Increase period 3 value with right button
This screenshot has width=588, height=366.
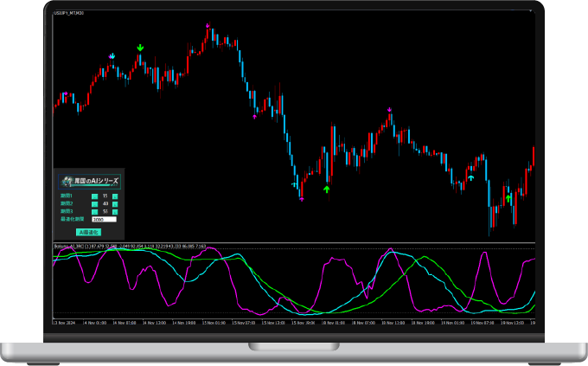point(114,212)
